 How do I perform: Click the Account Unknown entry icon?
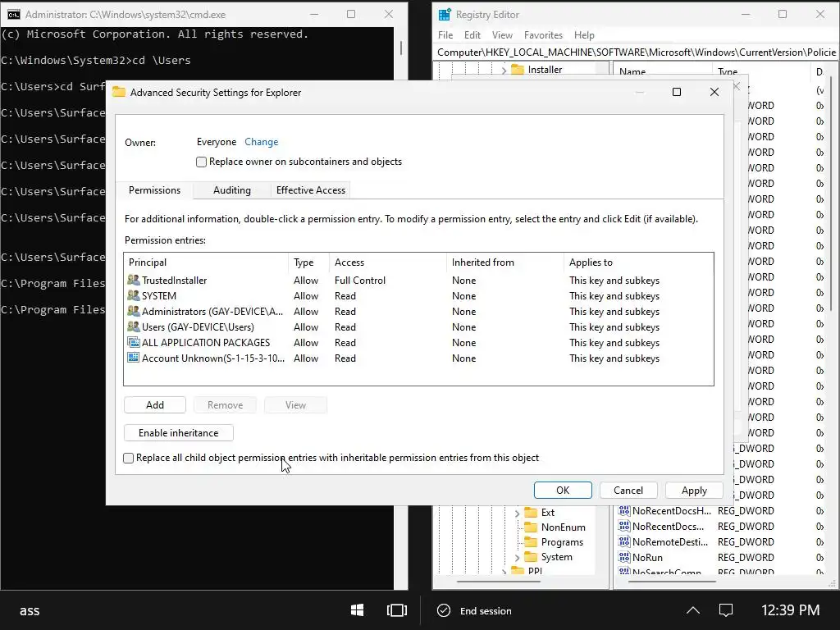pos(134,358)
